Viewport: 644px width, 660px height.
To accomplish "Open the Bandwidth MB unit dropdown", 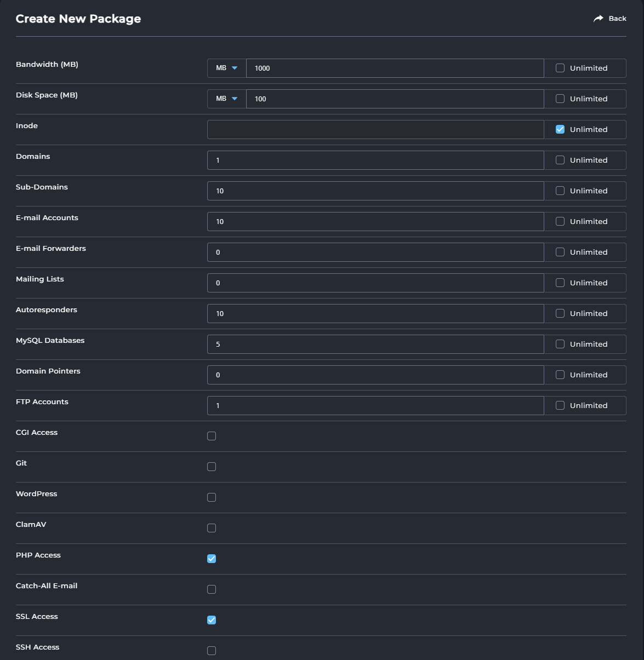I will point(227,68).
